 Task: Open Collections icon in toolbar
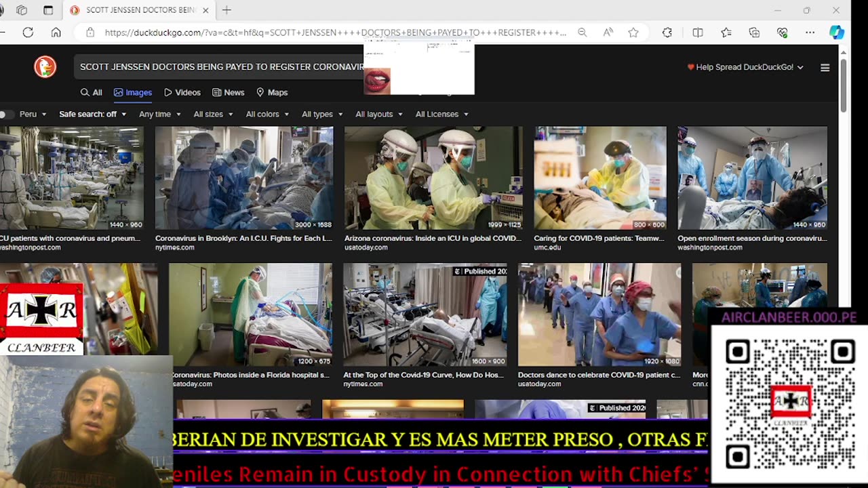(x=754, y=33)
